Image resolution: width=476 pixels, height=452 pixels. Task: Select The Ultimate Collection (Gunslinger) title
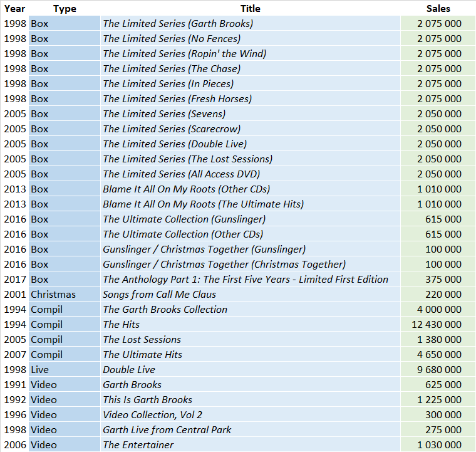[x=184, y=219]
